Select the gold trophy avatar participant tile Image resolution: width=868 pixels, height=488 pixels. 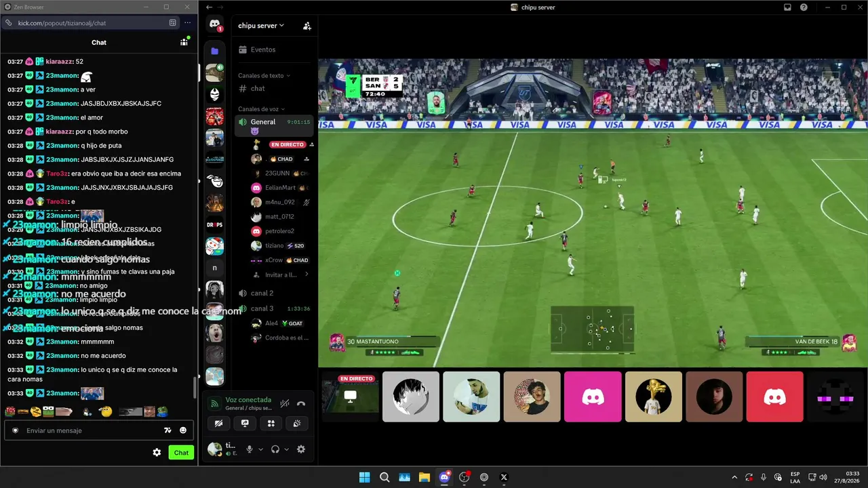(x=654, y=396)
